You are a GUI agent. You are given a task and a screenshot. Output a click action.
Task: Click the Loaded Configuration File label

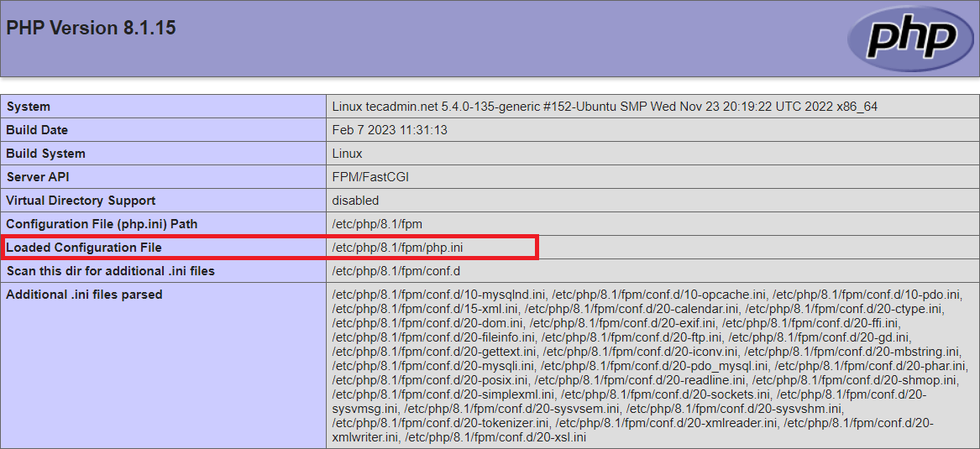[x=84, y=248]
